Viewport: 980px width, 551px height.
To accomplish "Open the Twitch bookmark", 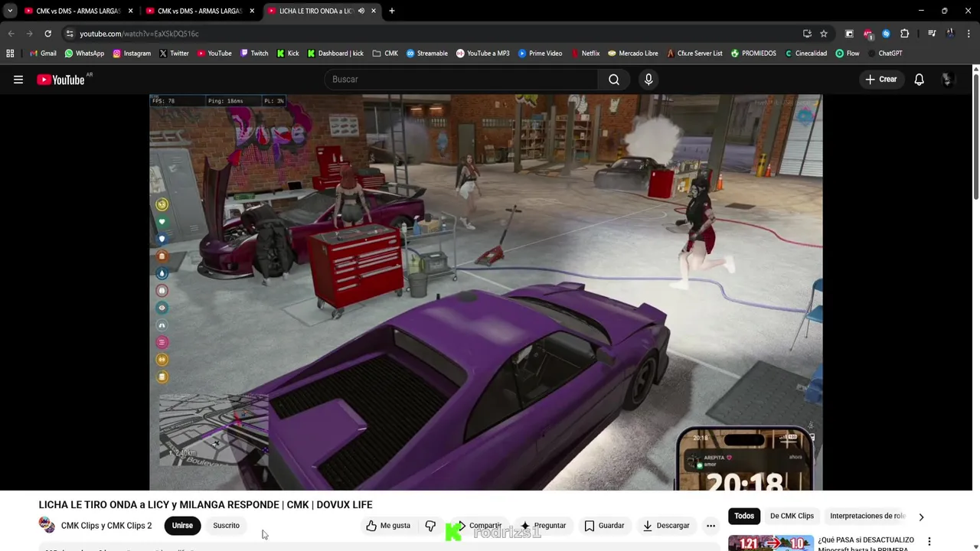I will tap(254, 54).
